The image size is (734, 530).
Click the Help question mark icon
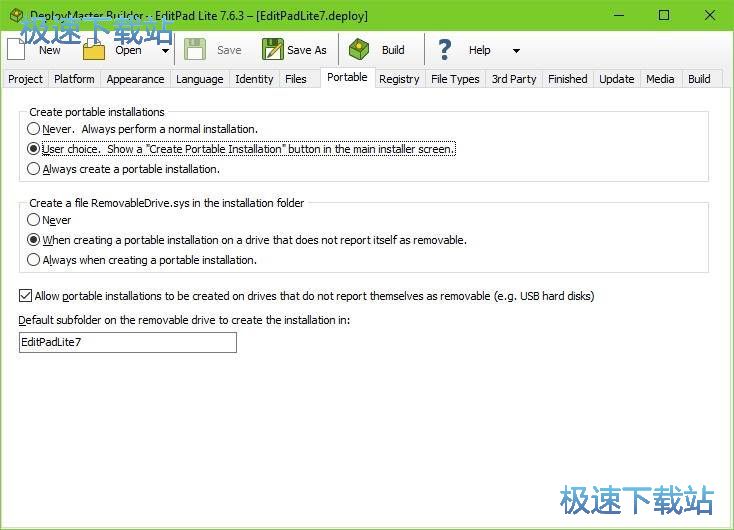(444, 49)
